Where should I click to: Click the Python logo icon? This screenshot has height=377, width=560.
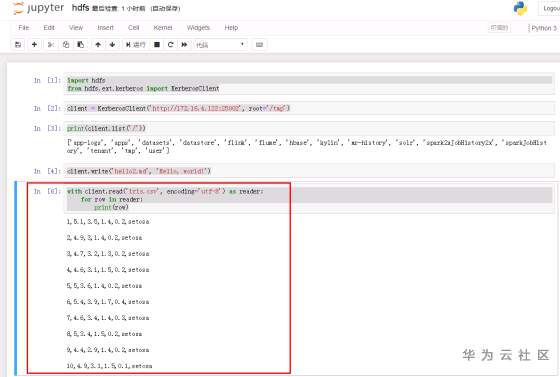[520, 8]
